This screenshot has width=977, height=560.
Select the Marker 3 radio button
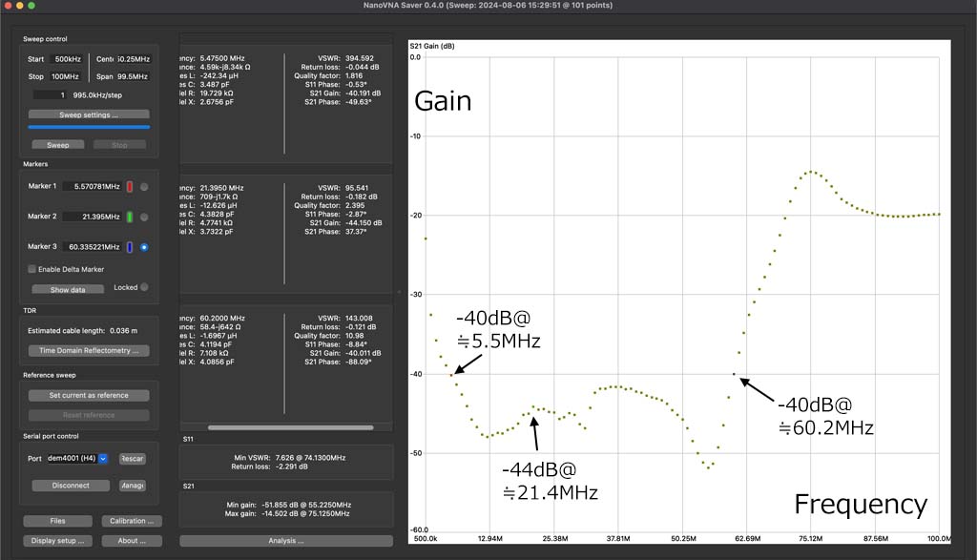coord(144,247)
